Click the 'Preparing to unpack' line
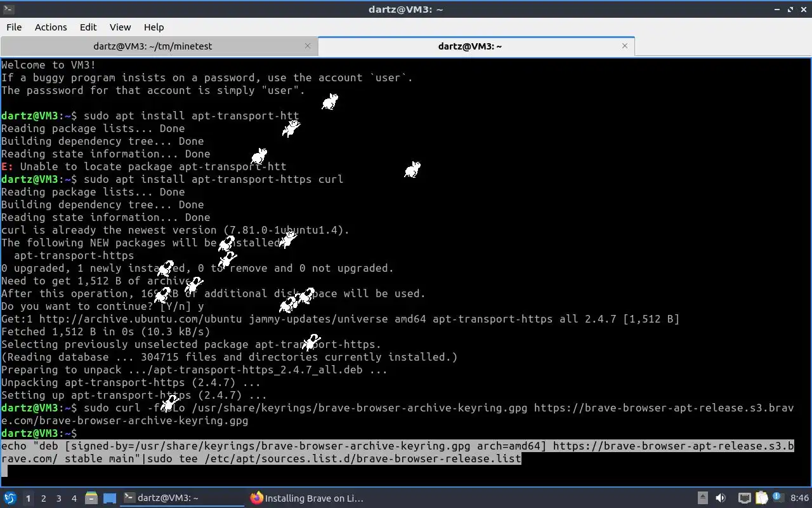This screenshot has width=812, height=508. [194, 370]
